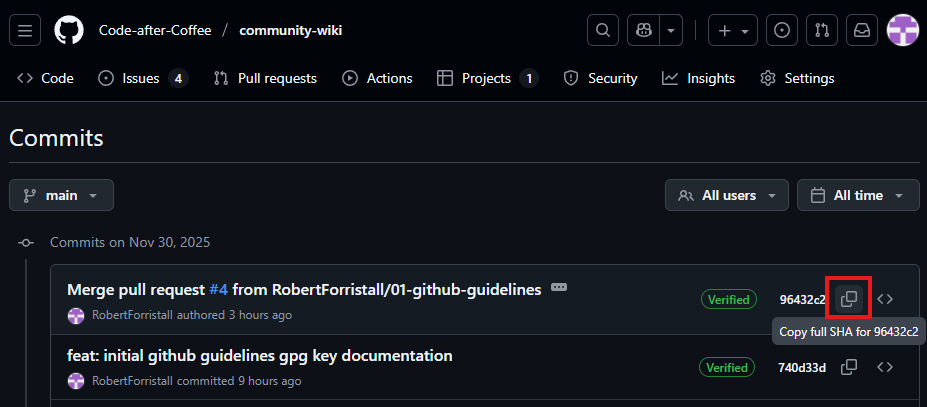The image size is (927, 407).
Task: Open the Merge pull request commit title
Action: pyautogui.click(x=304, y=290)
